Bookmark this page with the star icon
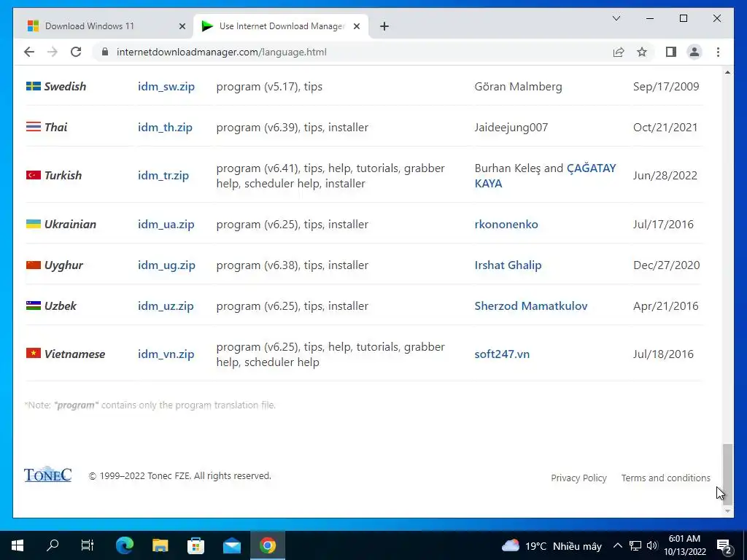The width and height of the screenshot is (747, 560). 642,52
